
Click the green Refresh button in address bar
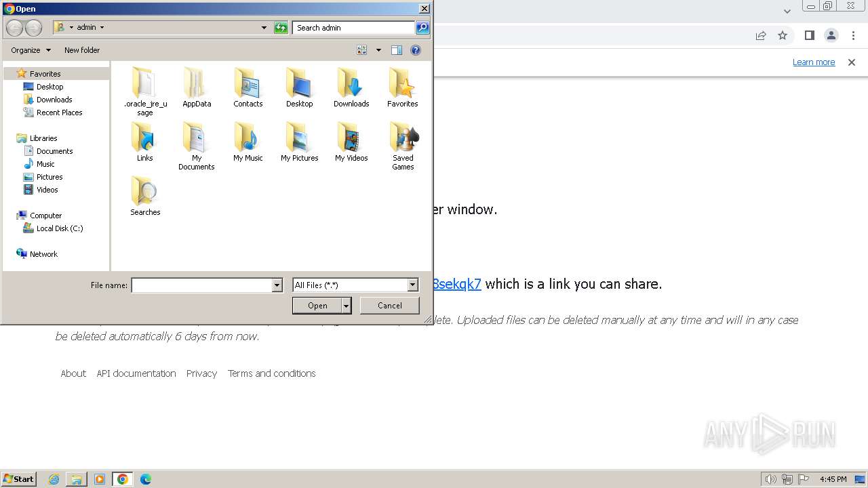point(281,28)
